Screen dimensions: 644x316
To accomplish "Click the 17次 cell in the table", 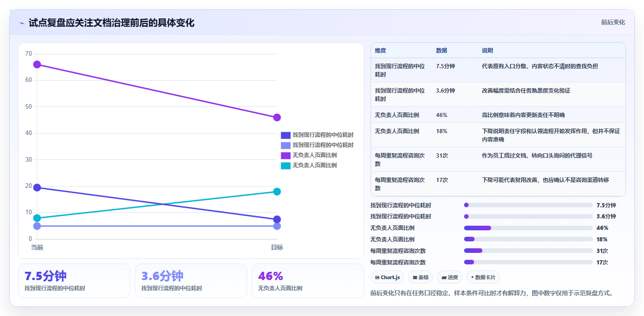I will (442, 180).
